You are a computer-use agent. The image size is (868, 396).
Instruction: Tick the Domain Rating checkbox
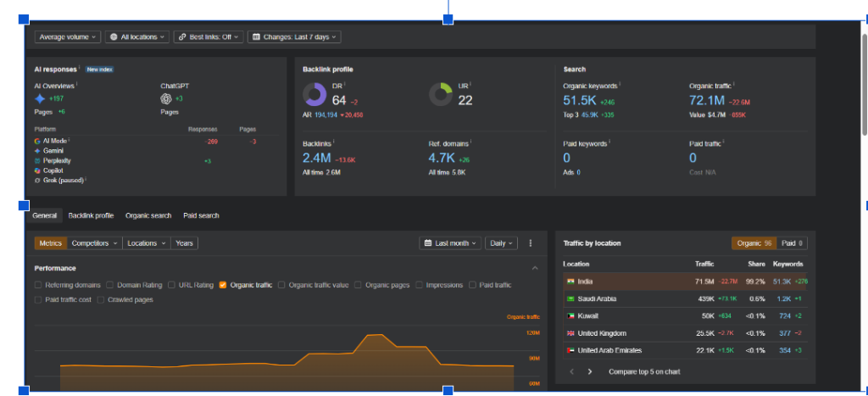110,285
